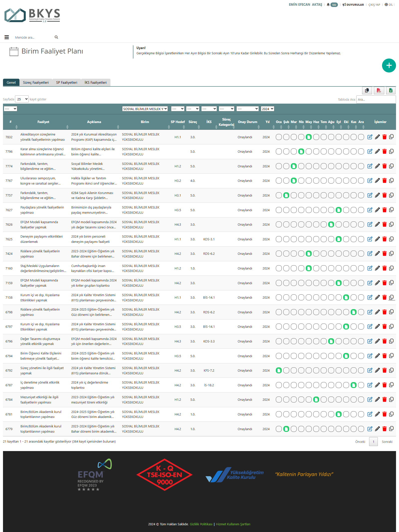399x532 pixels.
Task: Open the hamburger menu
Action: (x=7, y=37)
